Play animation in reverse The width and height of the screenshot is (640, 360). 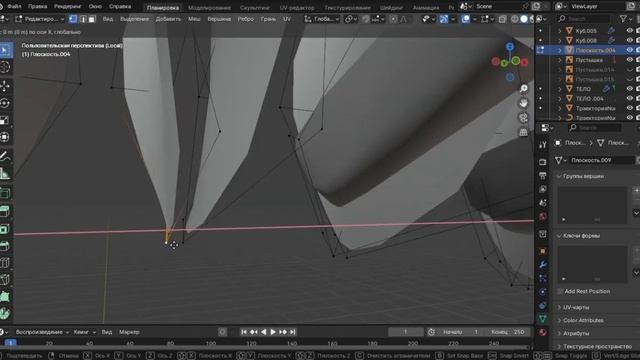click(263, 332)
